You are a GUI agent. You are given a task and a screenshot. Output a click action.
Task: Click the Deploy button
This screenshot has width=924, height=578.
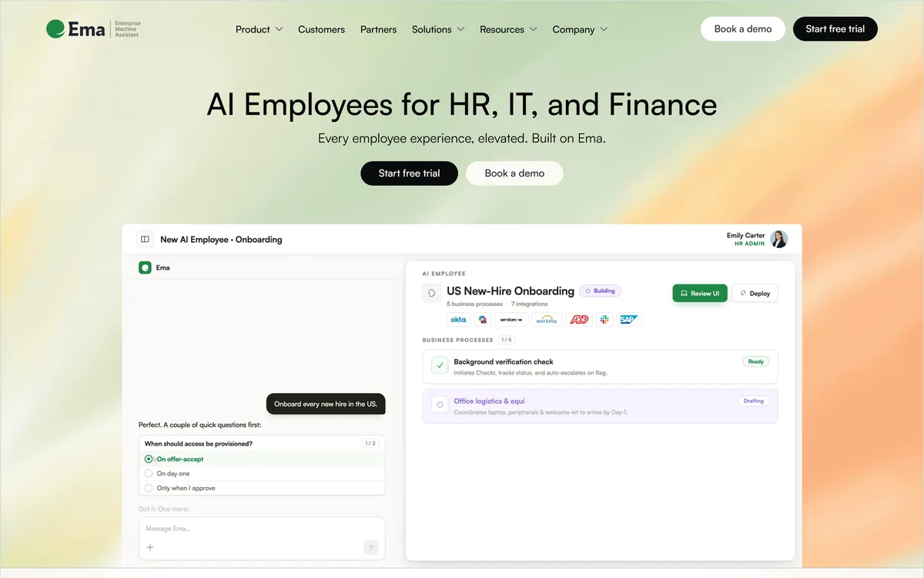click(x=755, y=293)
